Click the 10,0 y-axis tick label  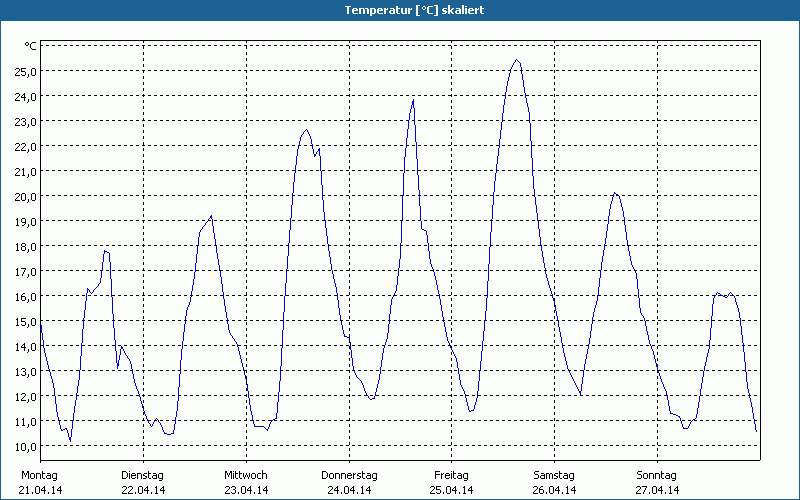pyautogui.click(x=25, y=446)
